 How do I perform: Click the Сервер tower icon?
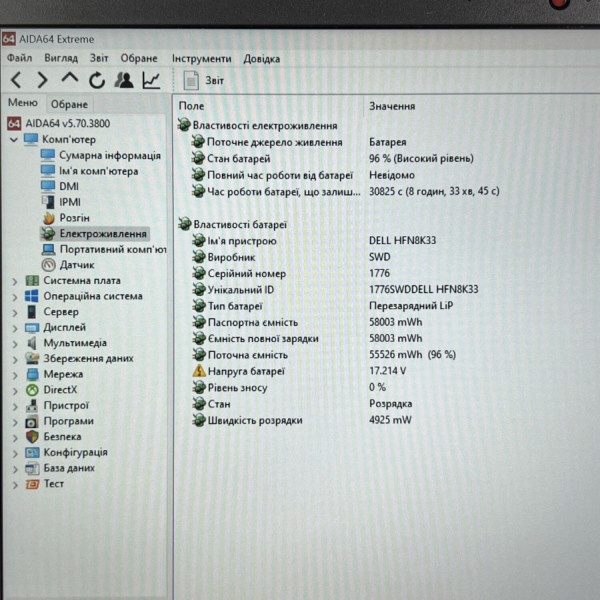pos(32,312)
